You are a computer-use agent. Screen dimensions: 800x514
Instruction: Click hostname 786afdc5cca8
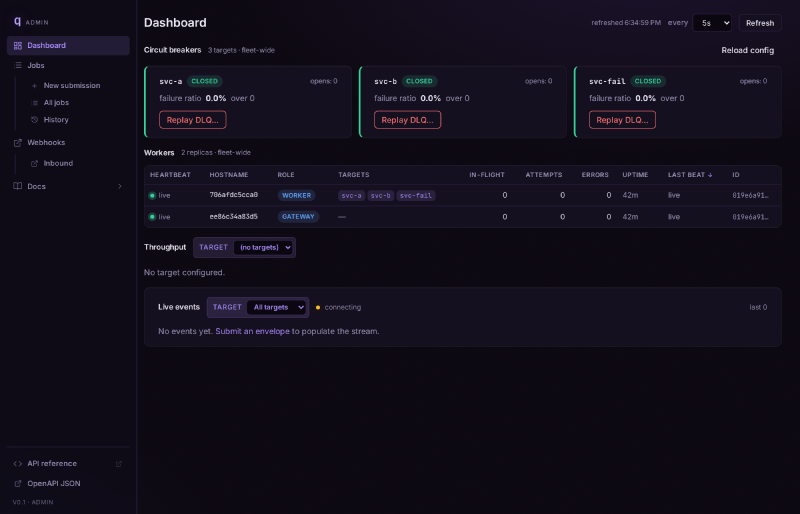(x=234, y=195)
